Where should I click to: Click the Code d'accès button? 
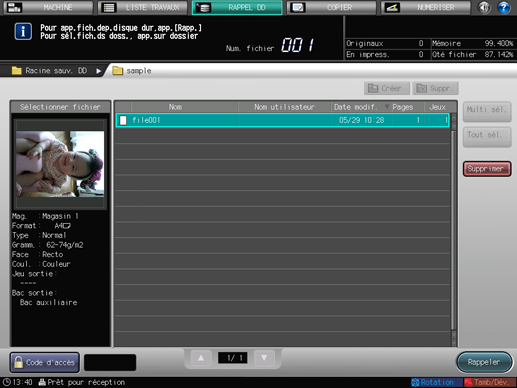click(45, 362)
